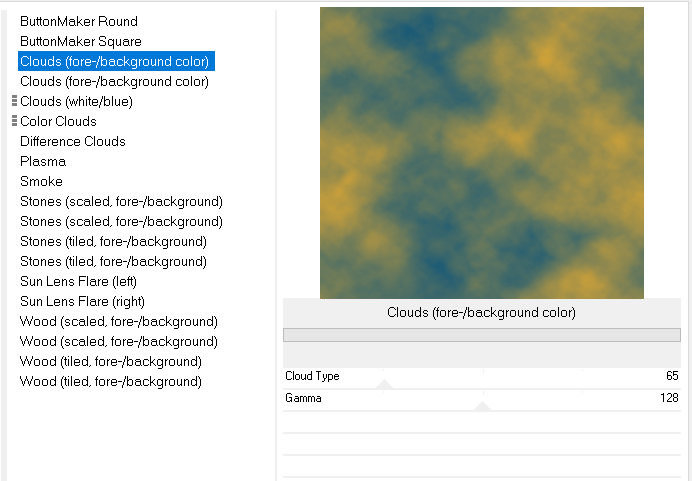Screen dimensions: 692x481
Task: Click the grip icon beside Color Clouds
Action: click(x=14, y=121)
